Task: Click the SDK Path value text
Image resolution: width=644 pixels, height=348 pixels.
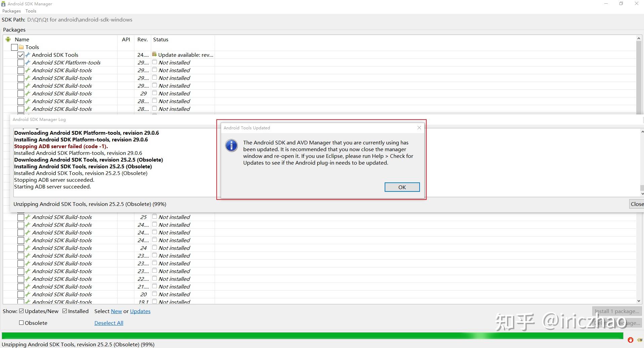Action: click(80, 20)
